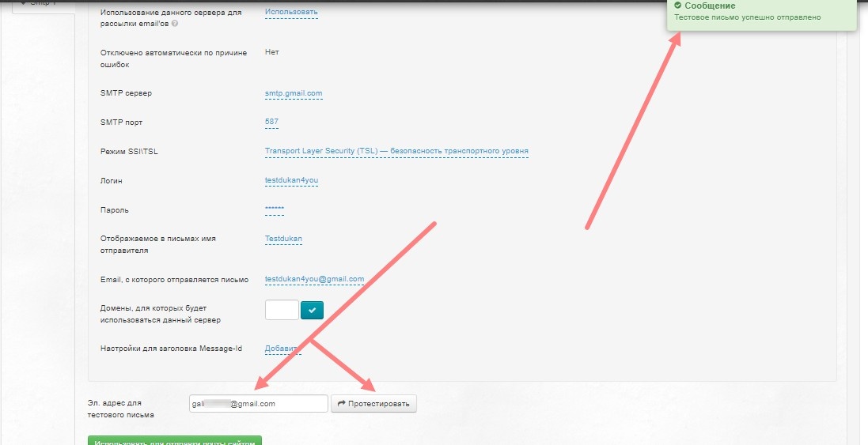Click the "SMTP сервер" label

pyautogui.click(x=126, y=92)
